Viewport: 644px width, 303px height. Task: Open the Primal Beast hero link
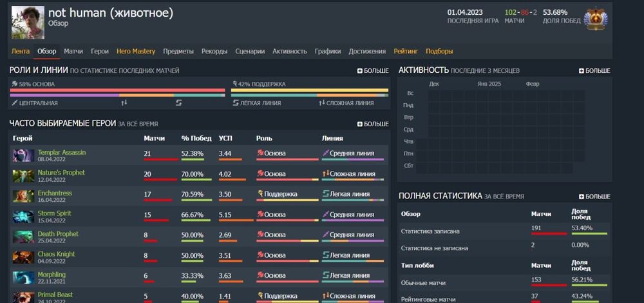click(x=55, y=295)
